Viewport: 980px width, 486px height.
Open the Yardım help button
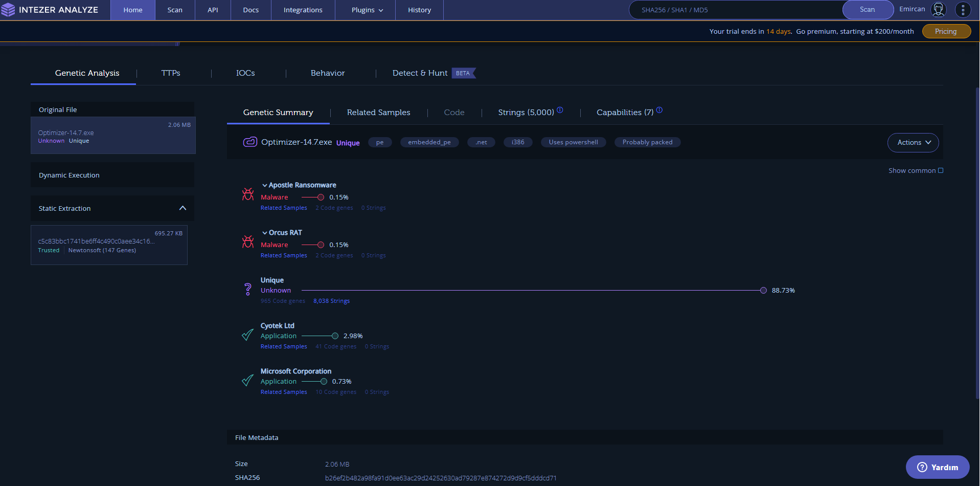tap(938, 467)
